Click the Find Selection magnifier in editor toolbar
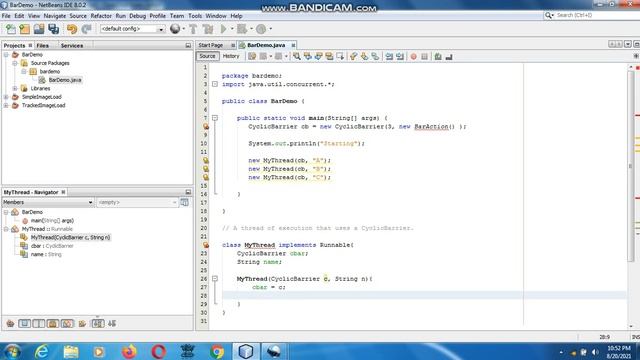Screen dimensions: 640x360 click(297, 56)
